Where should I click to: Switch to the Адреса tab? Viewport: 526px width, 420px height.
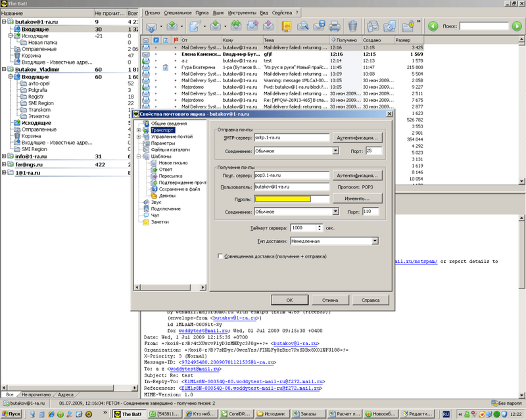pos(66,394)
